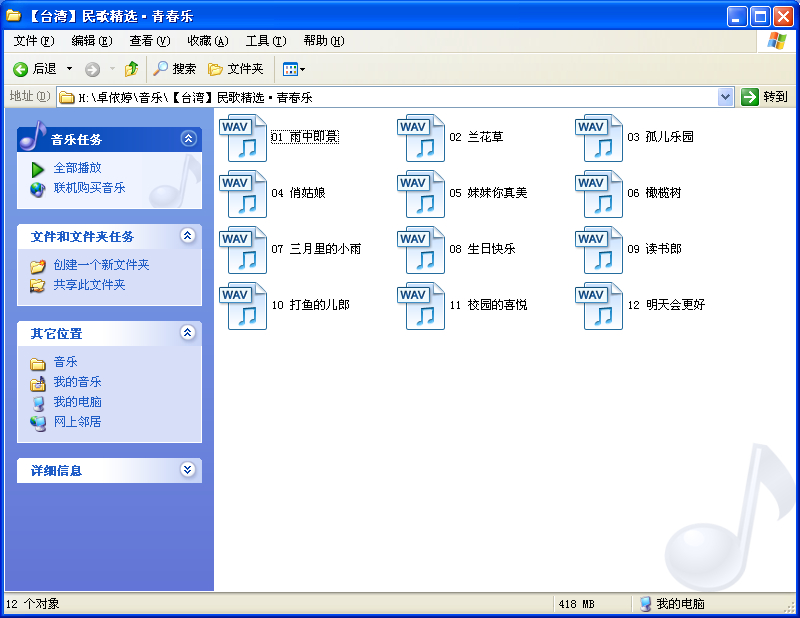800x618 pixels.
Task: Toggle the 文件夹 folders pane
Action: pos(236,68)
